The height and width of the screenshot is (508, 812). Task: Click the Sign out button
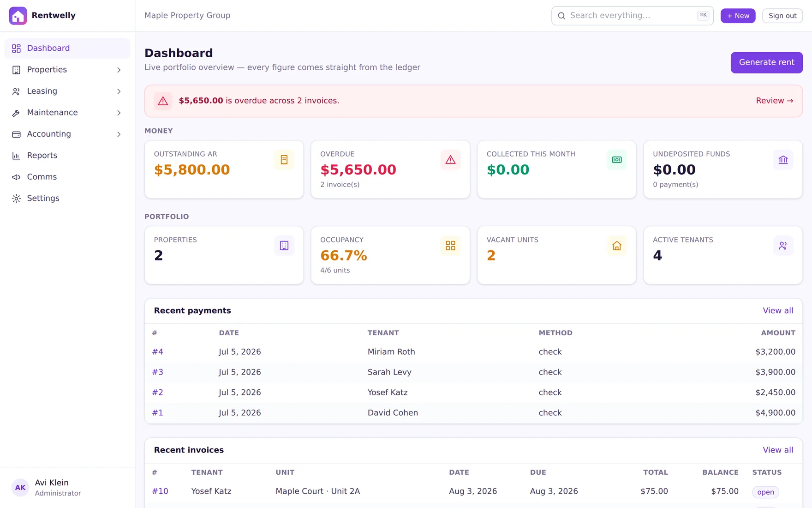pos(782,16)
